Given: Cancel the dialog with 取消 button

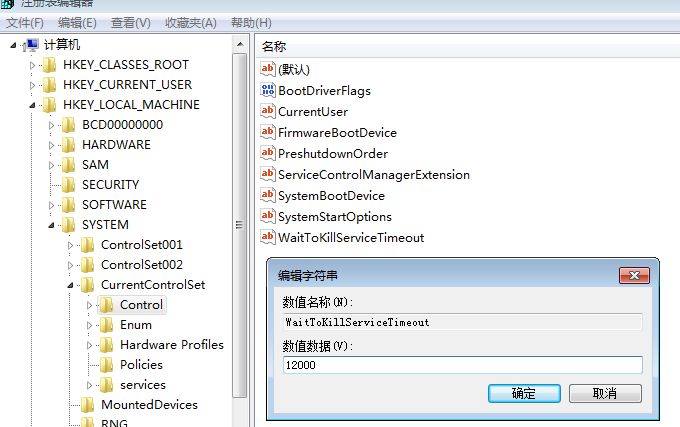Looking at the screenshot, I should click(605, 393).
